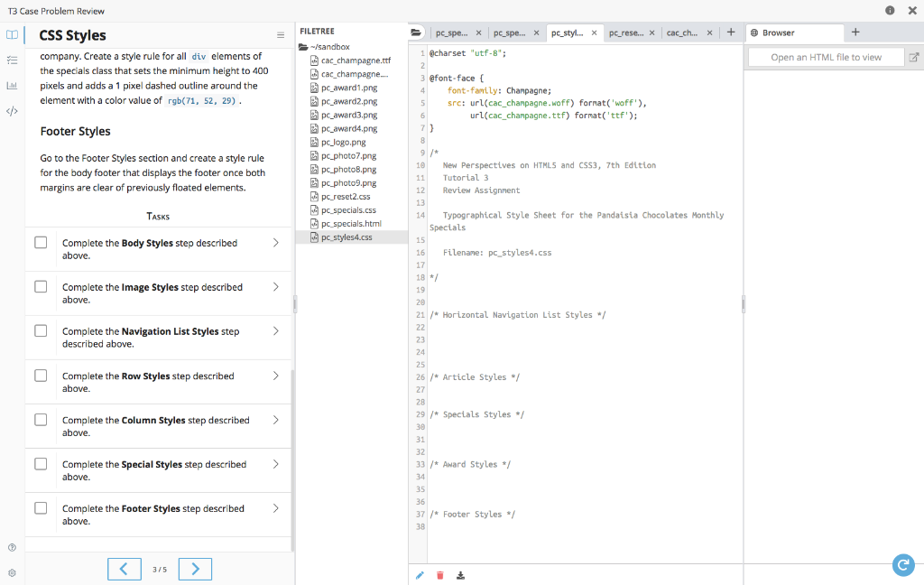This screenshot has height=585, width=924.
Task: Toggle the file tree folder icon
Action: 416,32
